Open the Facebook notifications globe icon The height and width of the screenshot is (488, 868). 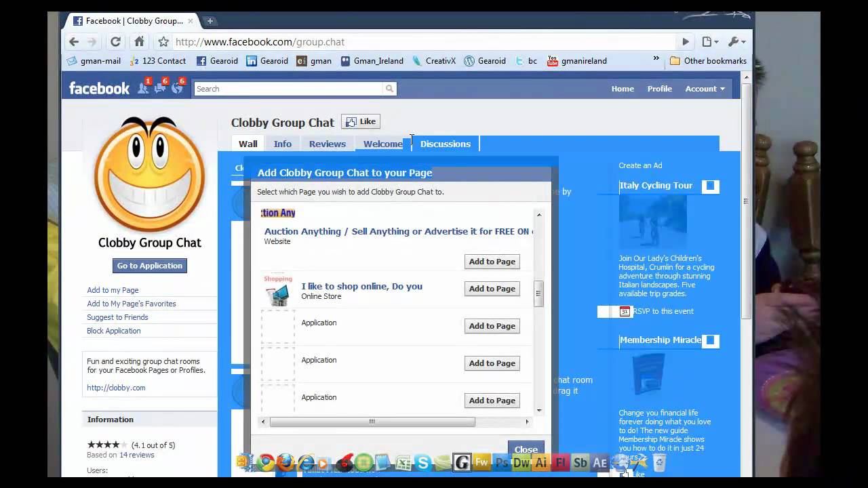pyautogui.click(x=177, y=87)
